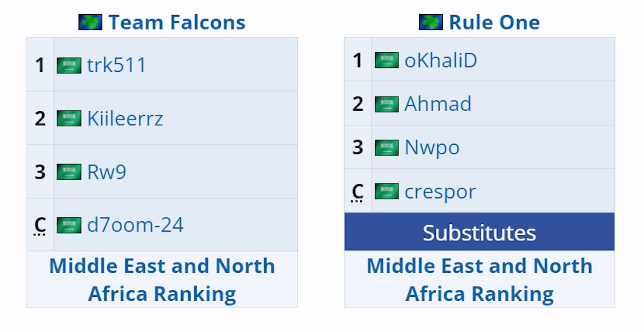The width and height of the screenshot is (644, 332).
Task: Click the flag icon beside Rw9
Action: point(69,172)
